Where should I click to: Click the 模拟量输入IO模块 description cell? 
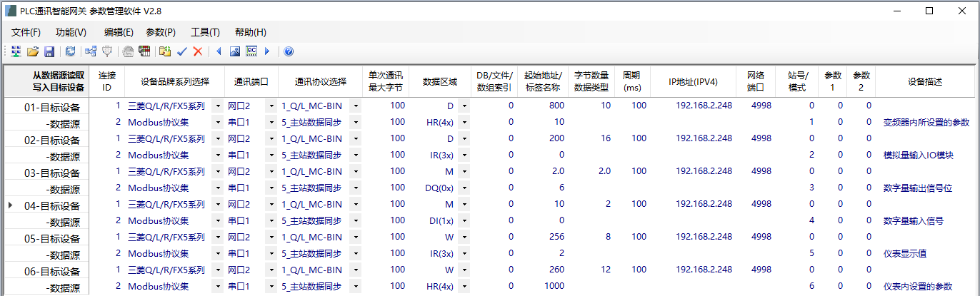coord(926,155)
